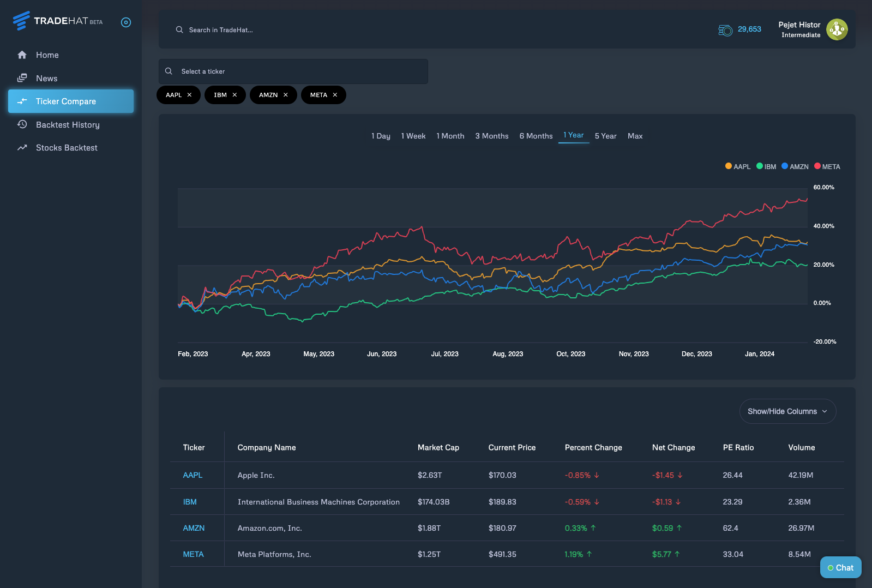Open Stocks Backtest trend icon
The height and width of the screenshot is (588, 872).
22,148
